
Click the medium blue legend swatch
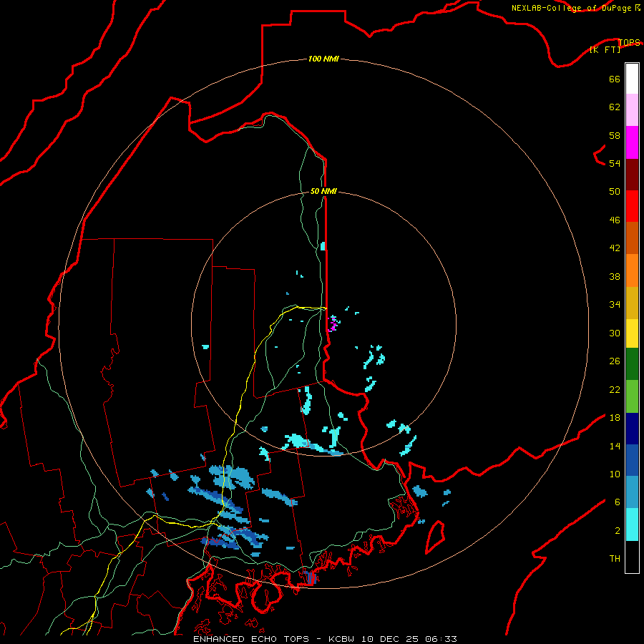click(632, 460)
